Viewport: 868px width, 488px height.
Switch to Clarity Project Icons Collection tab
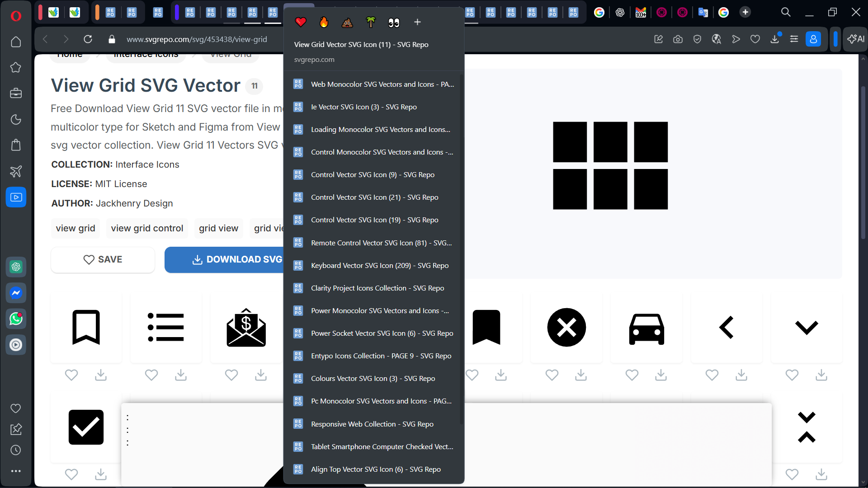pyautogui.click(x=377, y=288)
